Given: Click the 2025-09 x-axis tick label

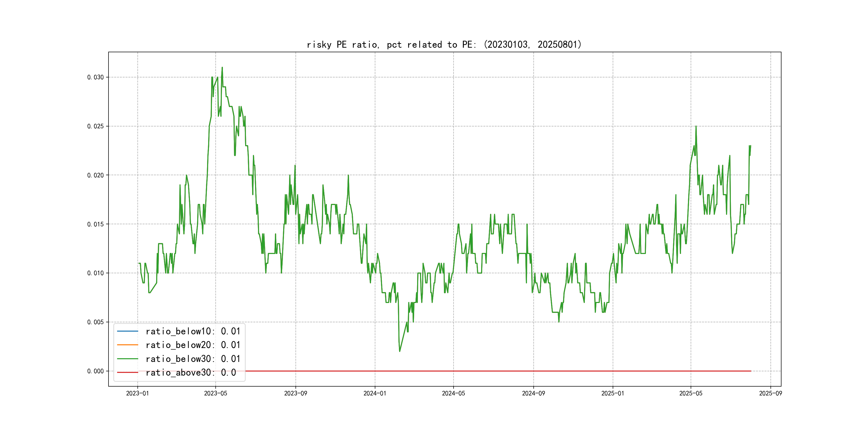Looking at the screenshot, I should [x=771, y=393].
